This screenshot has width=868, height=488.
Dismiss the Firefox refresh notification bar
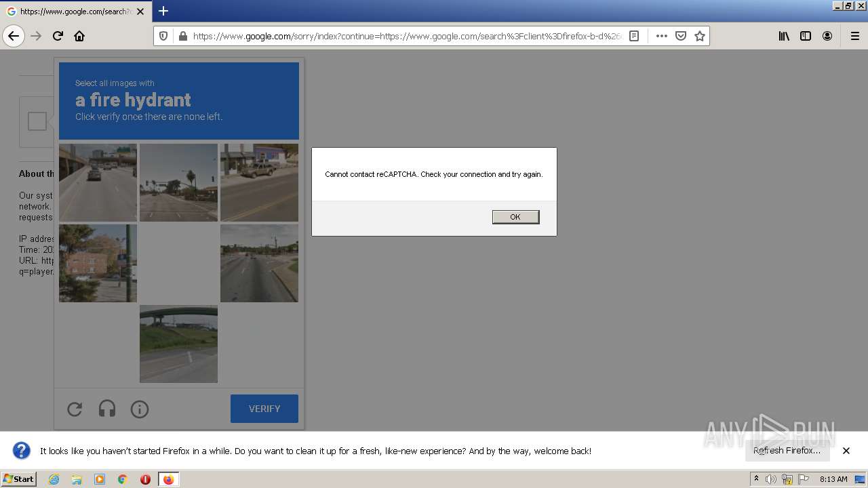(846, 451)
